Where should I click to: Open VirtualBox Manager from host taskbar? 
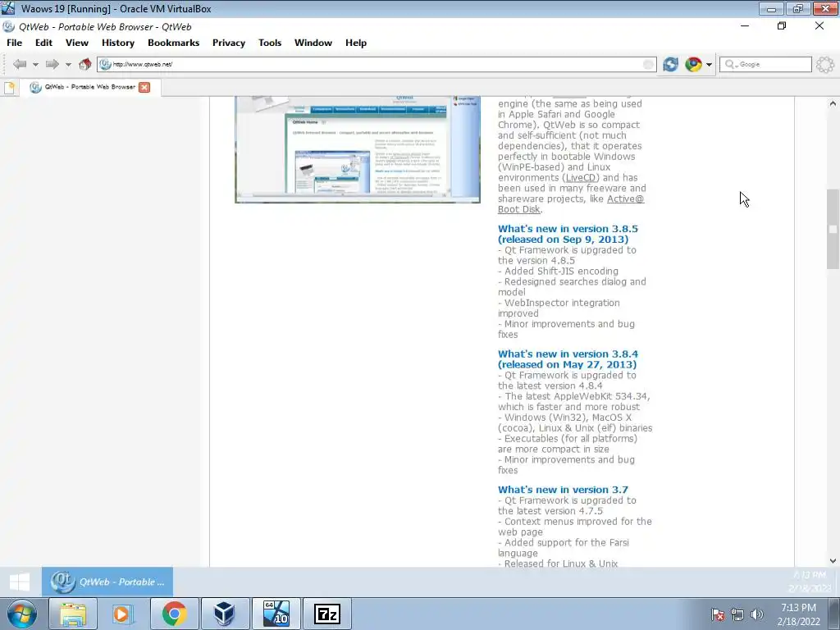pyautogui.click(x=225, y=614)
